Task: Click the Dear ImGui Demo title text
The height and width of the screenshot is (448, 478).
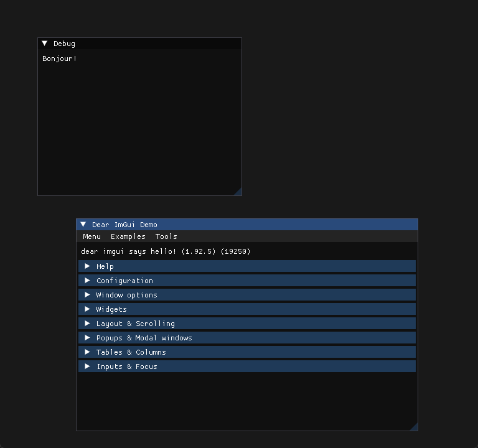Action: pos(124,225)
